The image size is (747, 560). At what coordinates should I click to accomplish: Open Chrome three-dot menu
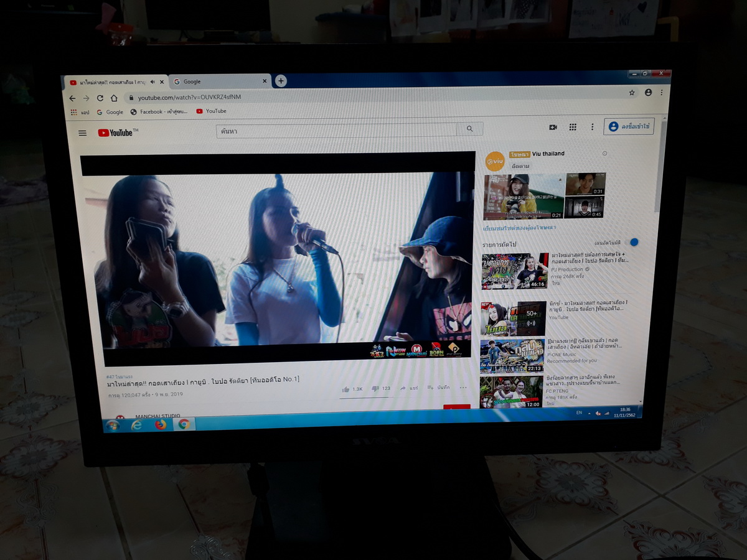(661, 91)
